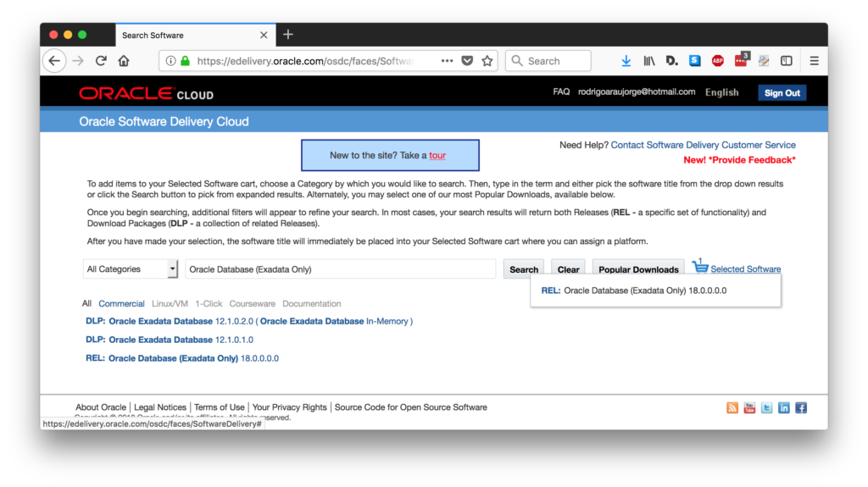Viewport: 868px width, 487px height.
Task: Open REL Oracle Database (Exadata Only) 18.0.0.0.0 result
Action: pos(182,358)
